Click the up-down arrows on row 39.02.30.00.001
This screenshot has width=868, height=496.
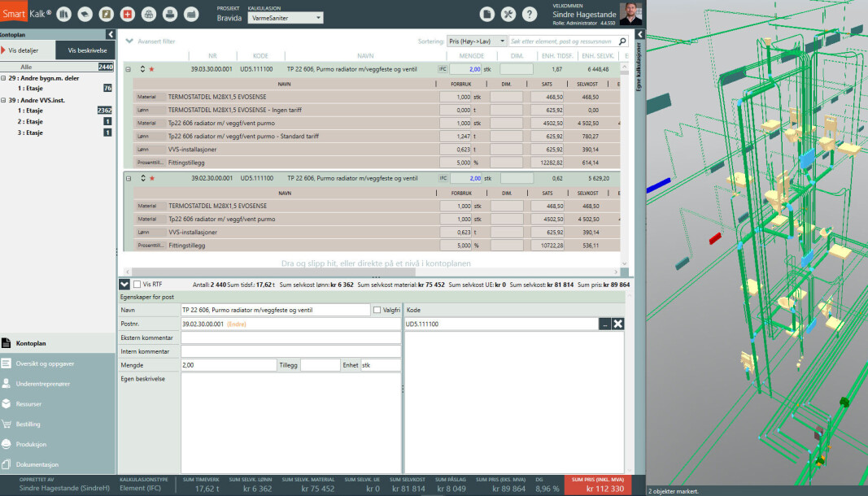click(143, 178)
